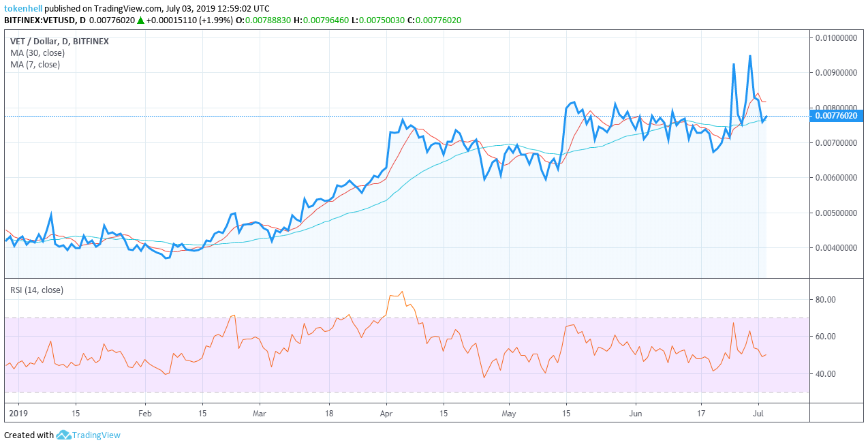Screen dimensions: 868x447
Task: Click the 0.00500000 price axis label
Action: tap(836, 213)
